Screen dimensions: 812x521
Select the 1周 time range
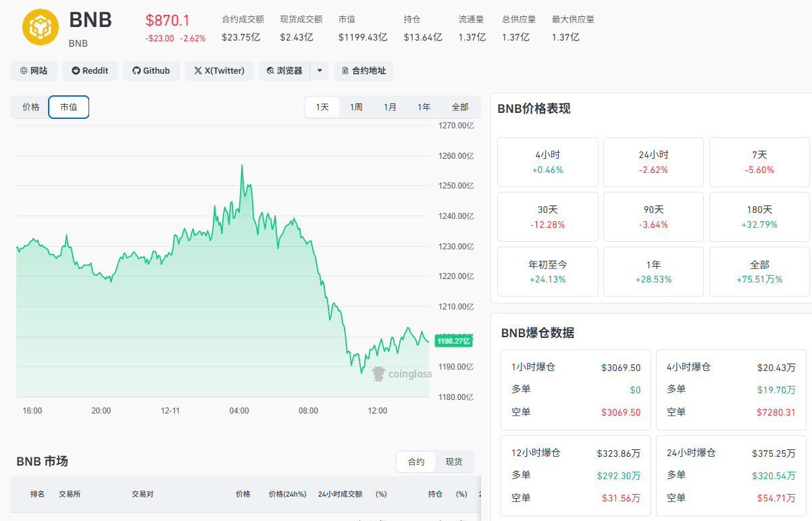point(356,107)
